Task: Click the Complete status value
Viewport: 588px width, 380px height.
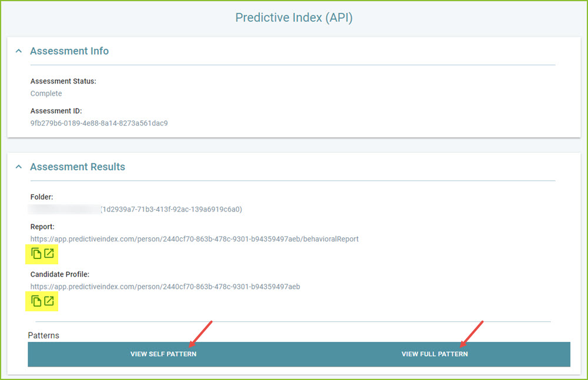Action: [x=46, y=94]
